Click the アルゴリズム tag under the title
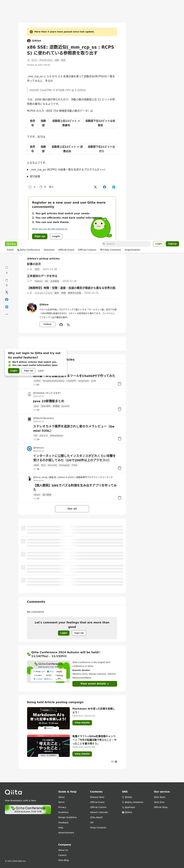 point(46,60)
